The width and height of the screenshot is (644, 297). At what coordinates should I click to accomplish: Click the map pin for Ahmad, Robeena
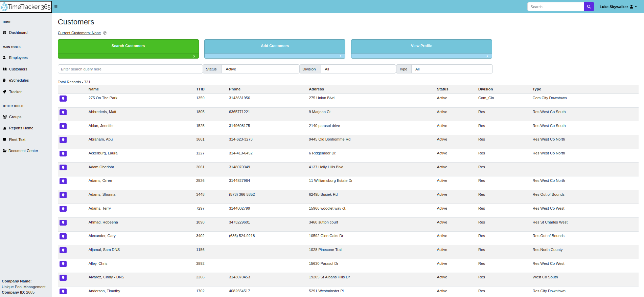[63, 222]
